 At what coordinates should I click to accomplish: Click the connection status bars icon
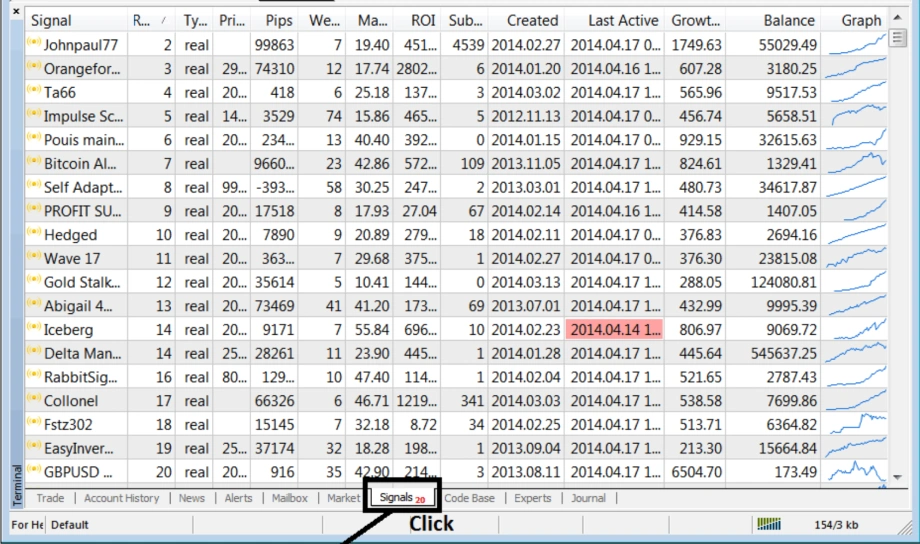769,524
